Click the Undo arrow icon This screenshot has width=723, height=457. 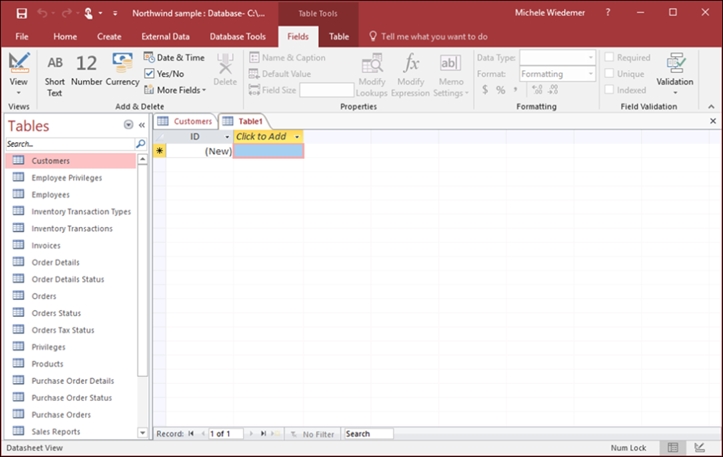click(x=42, y=13)
